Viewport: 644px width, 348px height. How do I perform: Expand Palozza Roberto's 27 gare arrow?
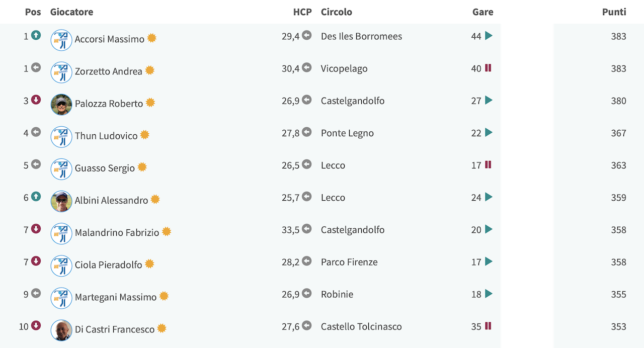click(x=489, y=100)
